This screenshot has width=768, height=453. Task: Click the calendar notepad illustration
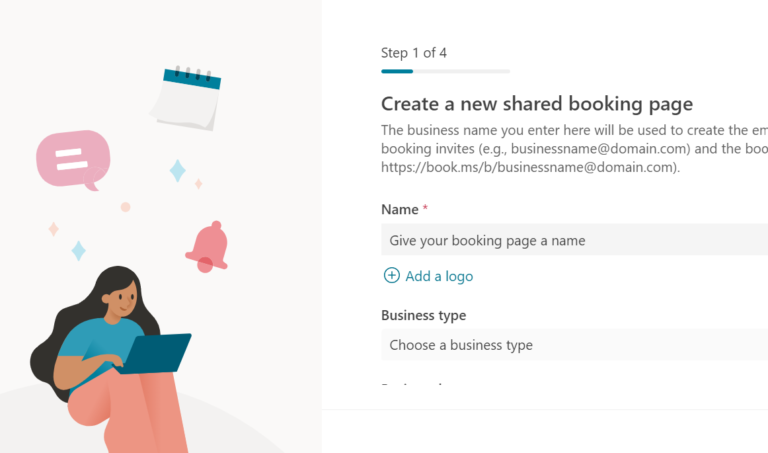pos(186,98)
